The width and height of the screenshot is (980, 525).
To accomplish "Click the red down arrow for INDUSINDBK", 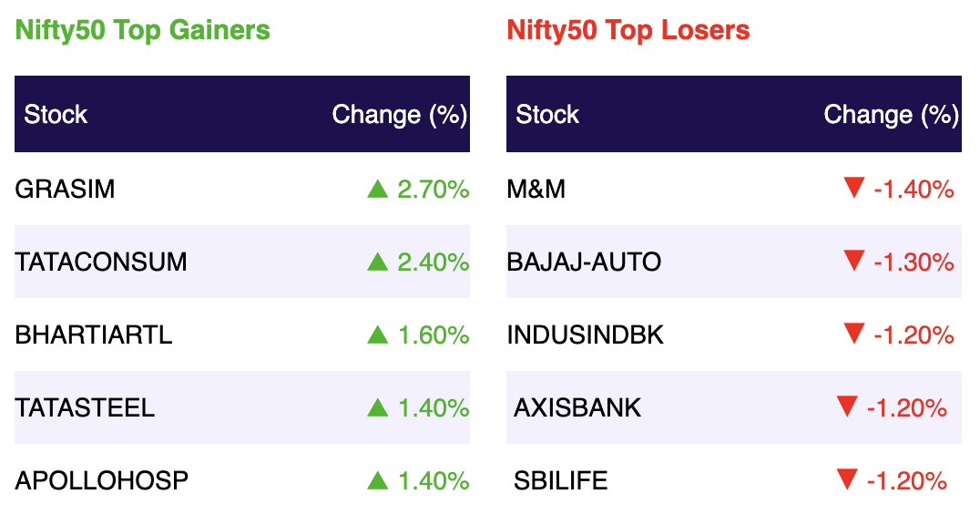I will click(853, 334).
